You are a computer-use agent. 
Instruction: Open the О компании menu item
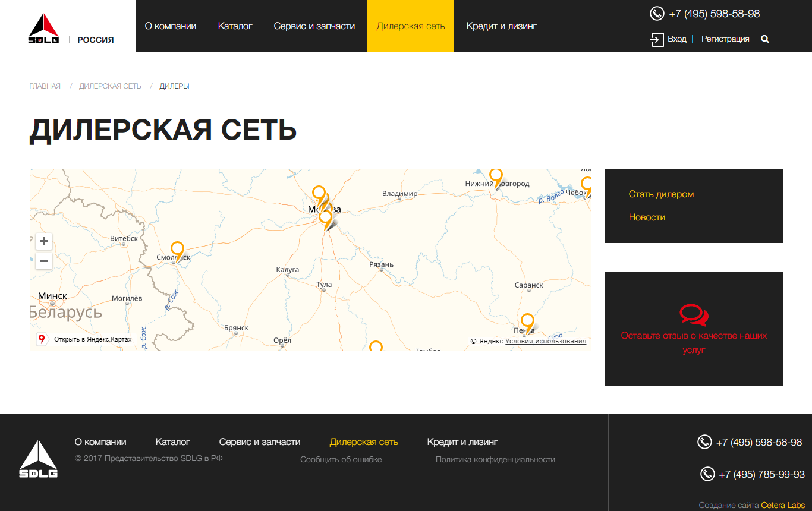coord(171,26)
